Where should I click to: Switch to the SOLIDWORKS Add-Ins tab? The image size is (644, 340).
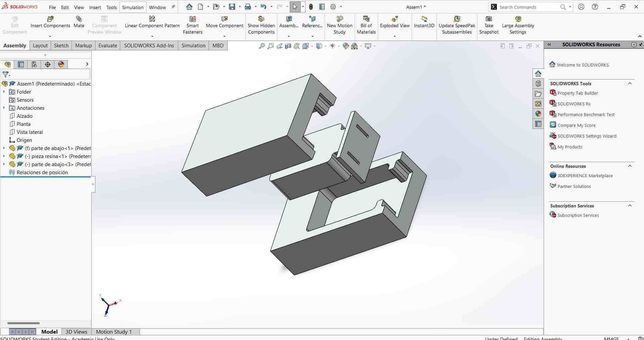[x=149, y=46]
